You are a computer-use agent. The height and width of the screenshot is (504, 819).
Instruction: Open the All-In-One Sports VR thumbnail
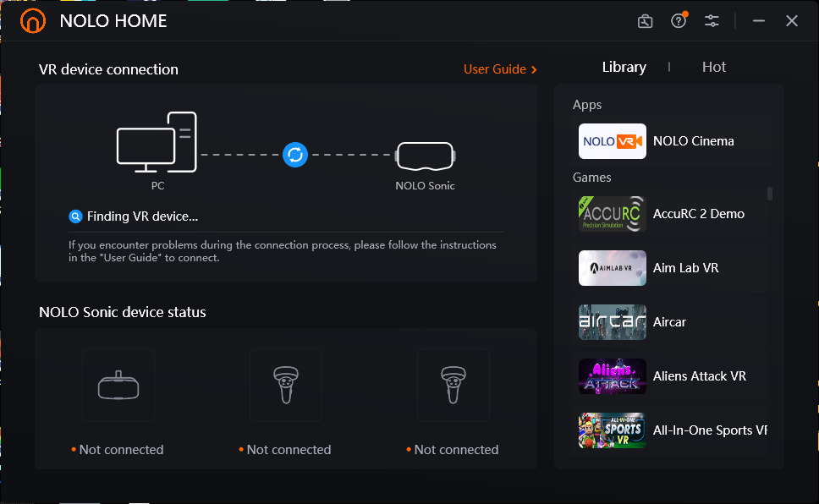pyautogui.click(x=613, y=430)
